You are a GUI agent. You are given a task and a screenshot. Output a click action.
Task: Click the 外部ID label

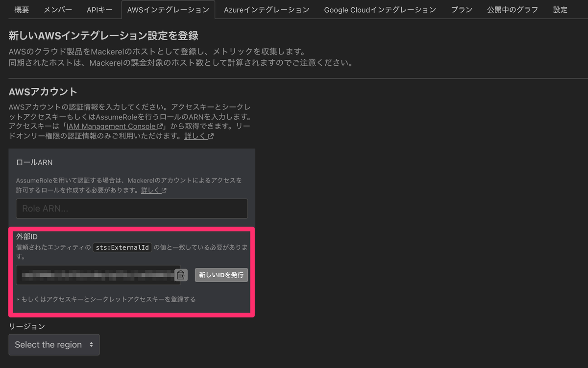pyautogui.click(x=27, y=237)
